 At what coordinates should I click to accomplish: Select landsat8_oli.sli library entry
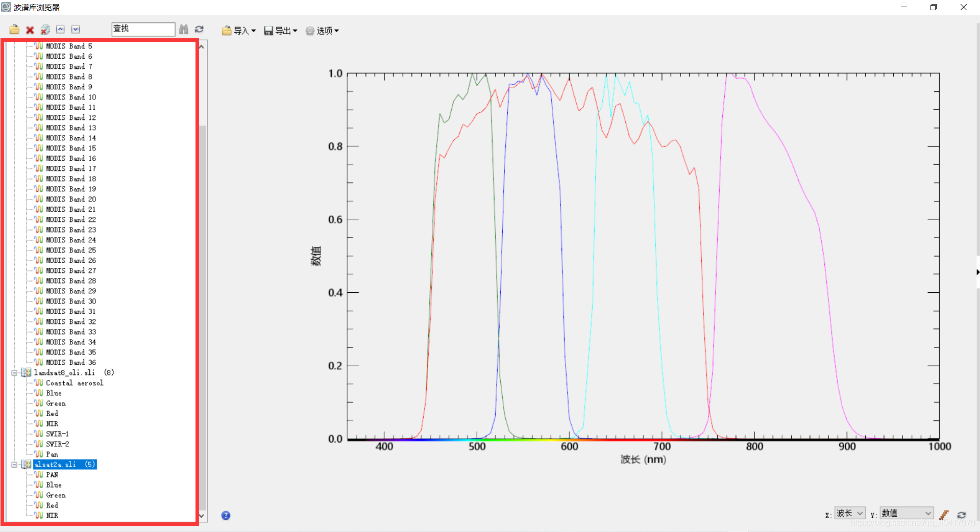(x=74, y=372)
